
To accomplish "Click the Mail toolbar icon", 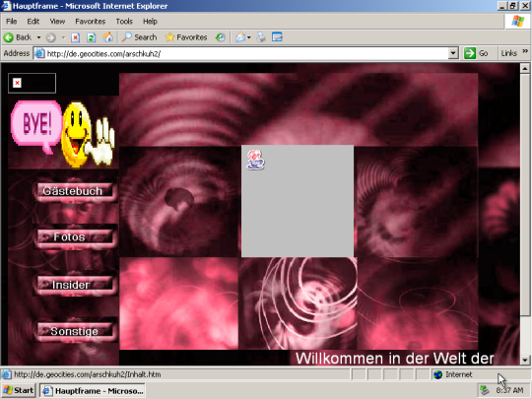I will pos(240,37).
